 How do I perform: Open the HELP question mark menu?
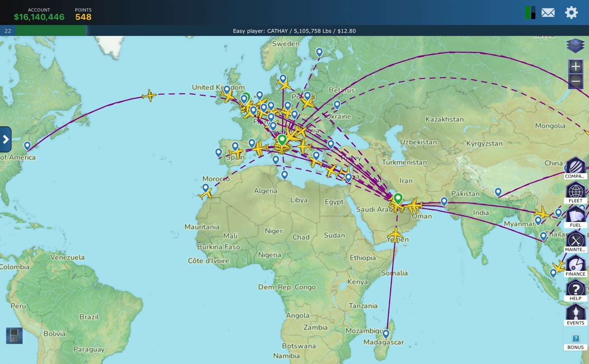tap(576, 290)
